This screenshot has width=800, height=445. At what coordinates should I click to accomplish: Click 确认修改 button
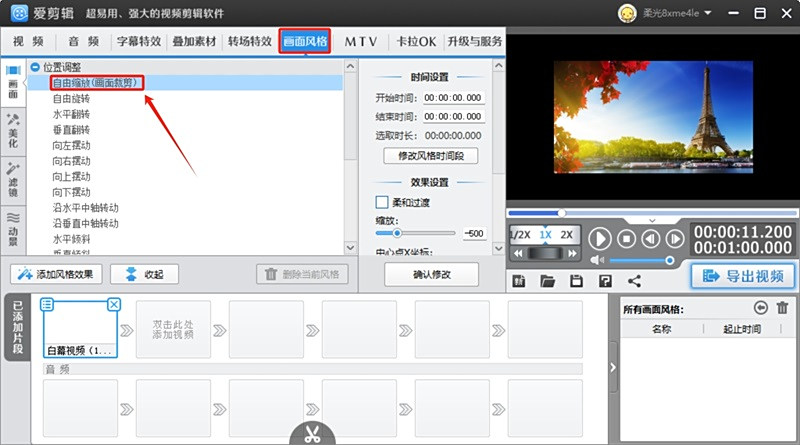(432, 275)
